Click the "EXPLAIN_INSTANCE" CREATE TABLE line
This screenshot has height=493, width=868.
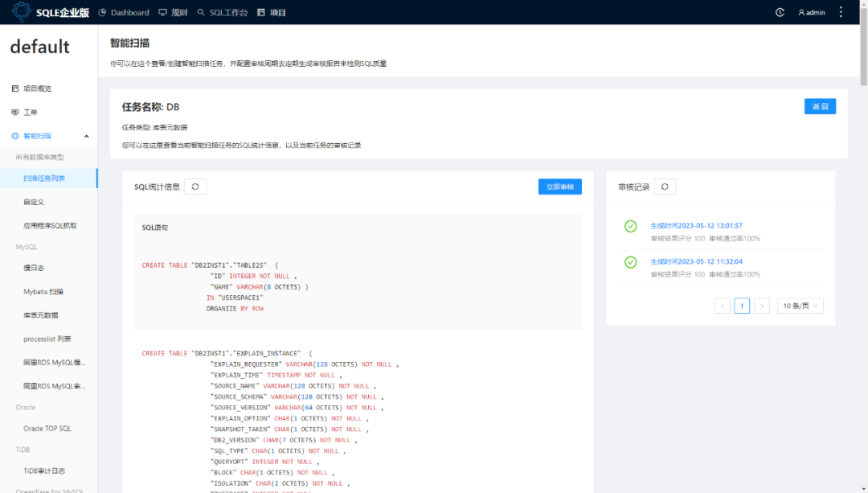[227, 353]
